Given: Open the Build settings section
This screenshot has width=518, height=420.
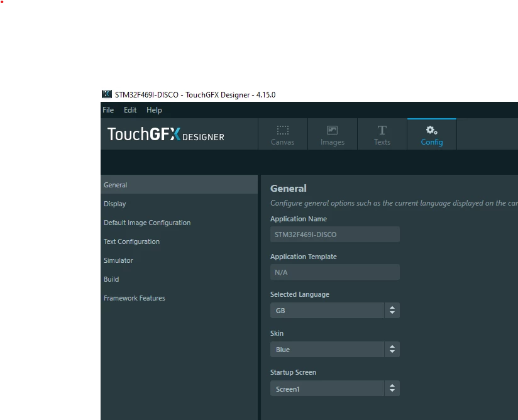Looking at the screenshot, I should 179,279.
